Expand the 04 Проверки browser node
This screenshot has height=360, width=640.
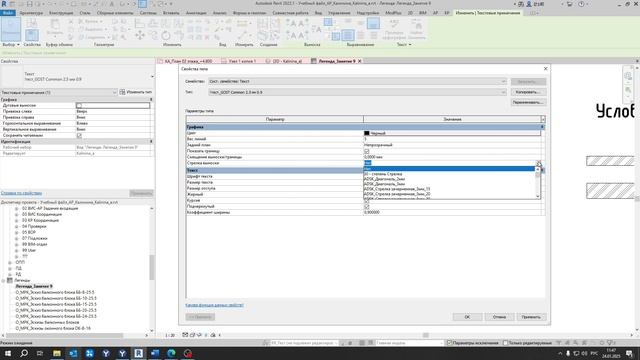pyautogui.click(x=17, y=226)
